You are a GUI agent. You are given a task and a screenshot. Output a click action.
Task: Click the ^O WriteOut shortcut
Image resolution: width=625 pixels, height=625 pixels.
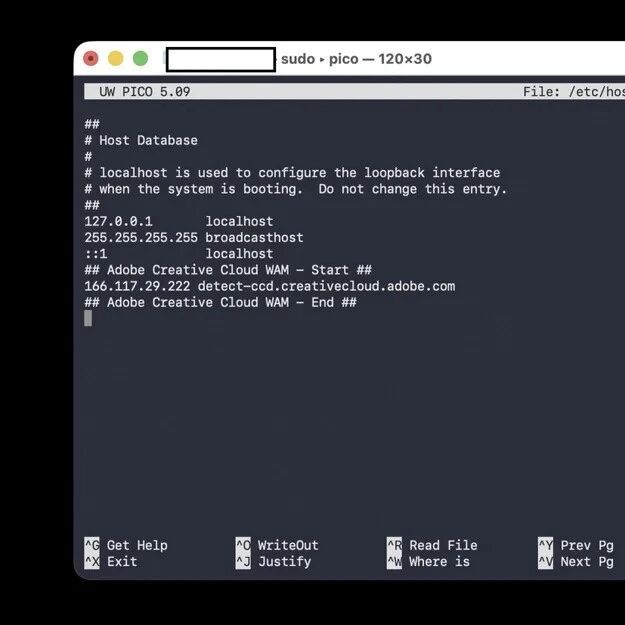[x=277, y=545]
